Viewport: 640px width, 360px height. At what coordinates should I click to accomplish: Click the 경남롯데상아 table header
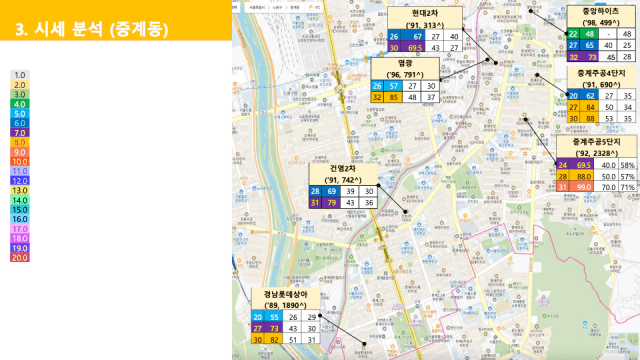pyautogui.click(x=285, y=300)
